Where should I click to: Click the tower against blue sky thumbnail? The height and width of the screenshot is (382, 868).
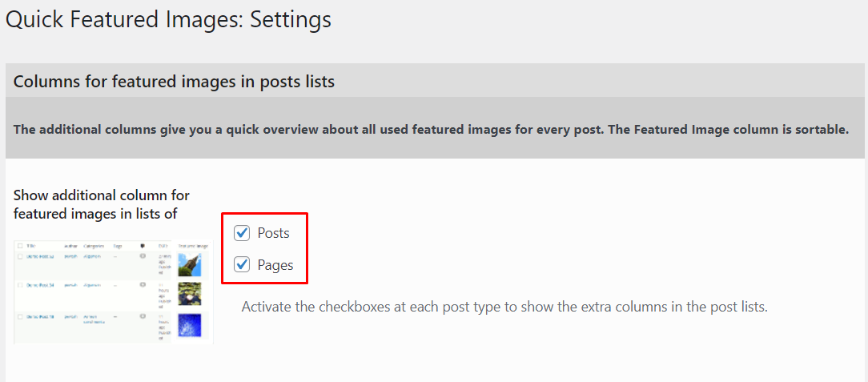coord(189,264)
